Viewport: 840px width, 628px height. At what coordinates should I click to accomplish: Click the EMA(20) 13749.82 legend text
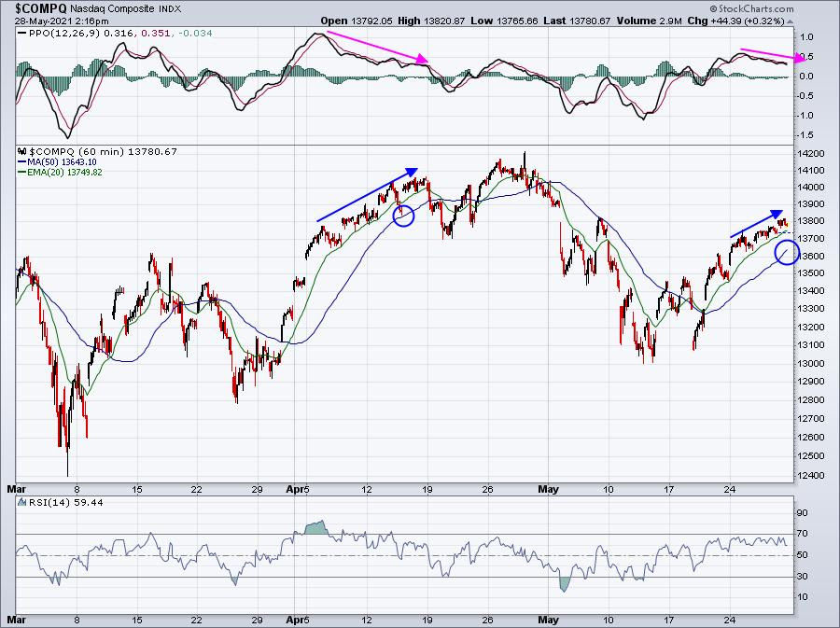point(64,173)
